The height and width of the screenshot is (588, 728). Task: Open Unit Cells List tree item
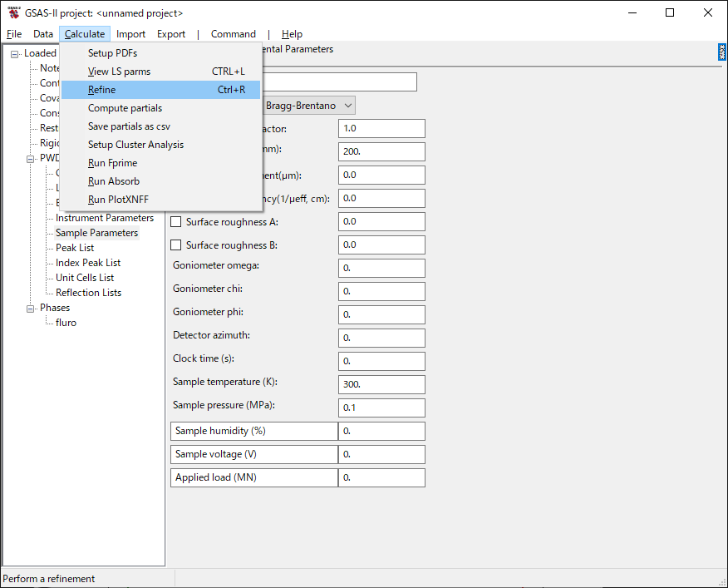click(85, 278)
